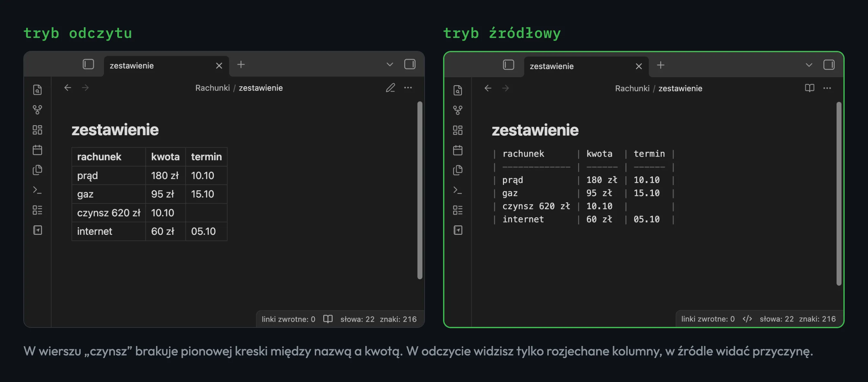Screen dimensions: 868x382
Task: Navigate back in reading-mode window
Action: (68, 88)
